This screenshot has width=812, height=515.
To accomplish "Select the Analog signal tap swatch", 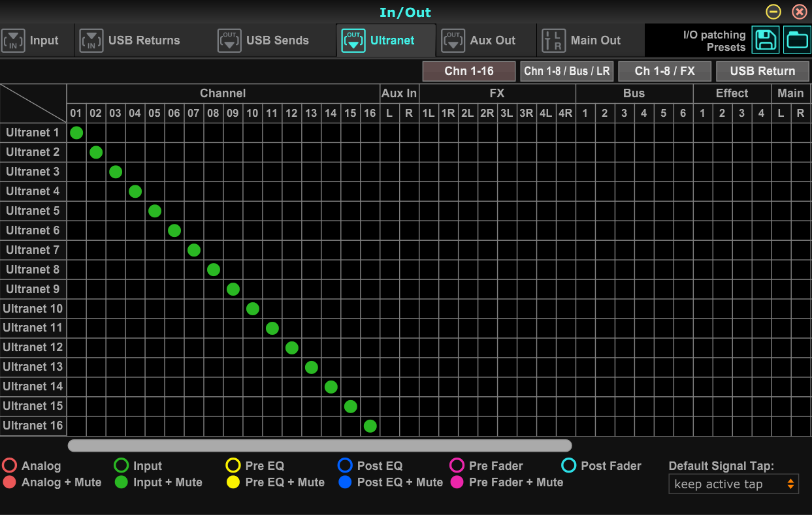I will point(9,465).
